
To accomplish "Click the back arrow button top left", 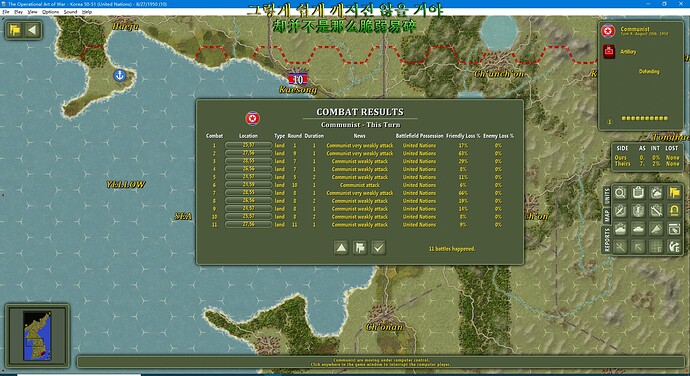I will (32, 30).
